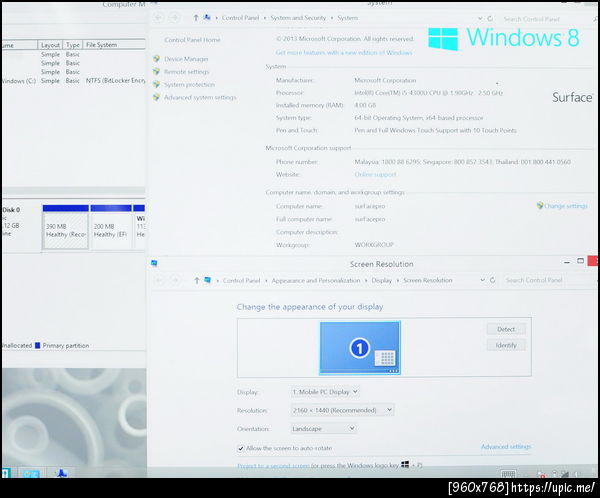Open touch keyboard icon in taskbar
The image size is (600, 498).
pyautogui.click(x=509, y=474)
